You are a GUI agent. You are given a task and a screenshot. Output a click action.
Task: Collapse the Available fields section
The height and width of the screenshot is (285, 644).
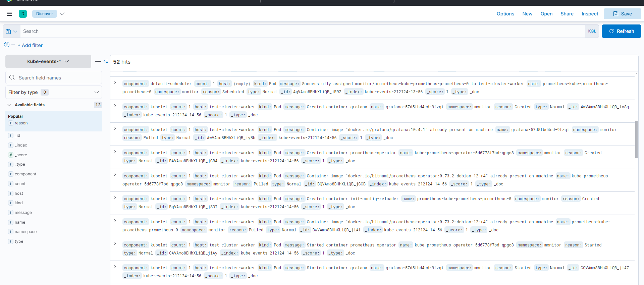pyautogui.click(x=9, y=105)
